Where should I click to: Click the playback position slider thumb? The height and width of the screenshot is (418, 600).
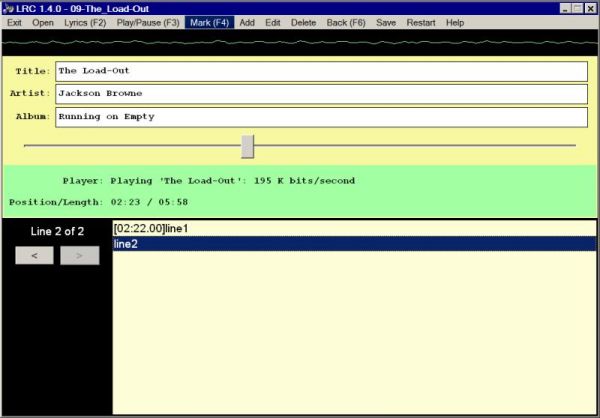click(248, 146)
